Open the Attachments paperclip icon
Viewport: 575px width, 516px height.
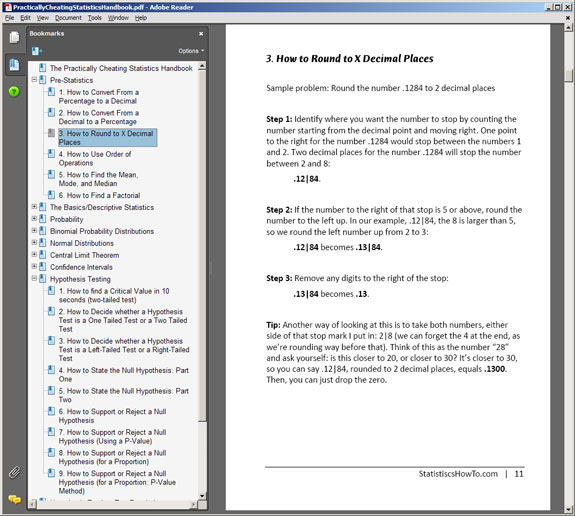click(x=14, y=472)
